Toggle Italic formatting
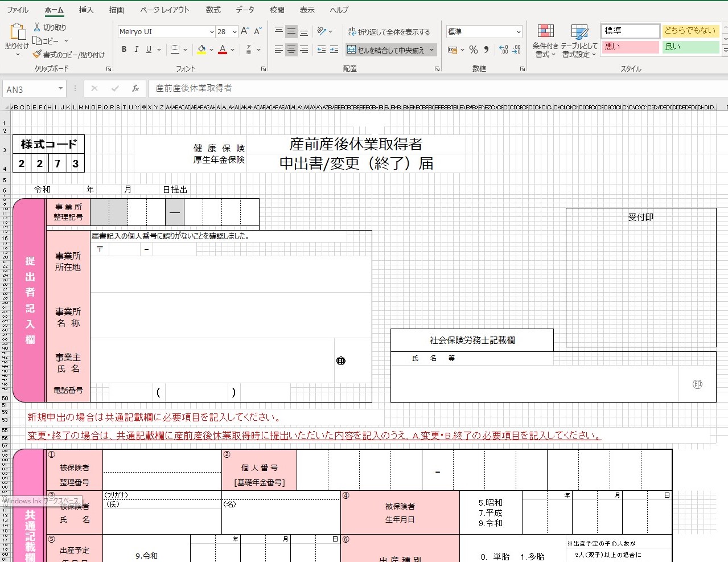Image resolution: width=728 pixels, height=562 pixels. point(137,50)
